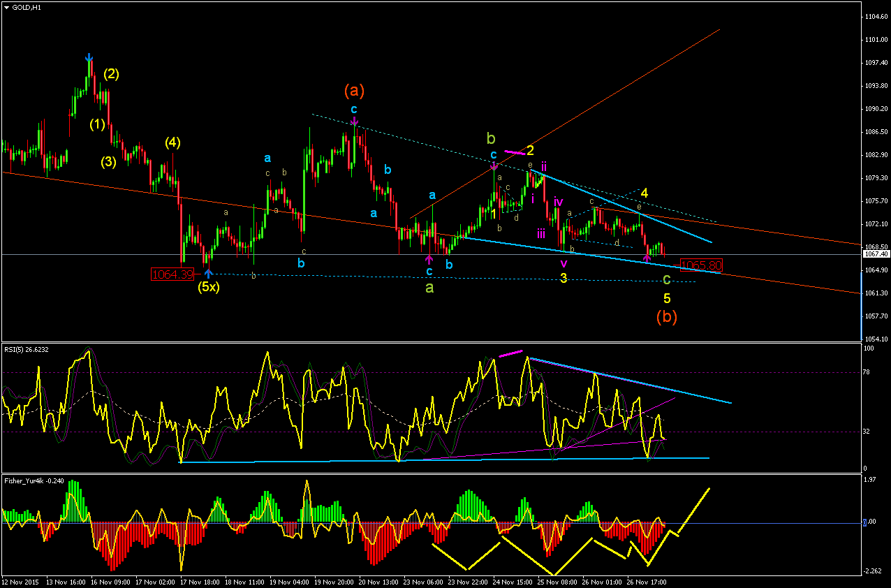Click the 1064.39 red price label

(x=172, y=274)
